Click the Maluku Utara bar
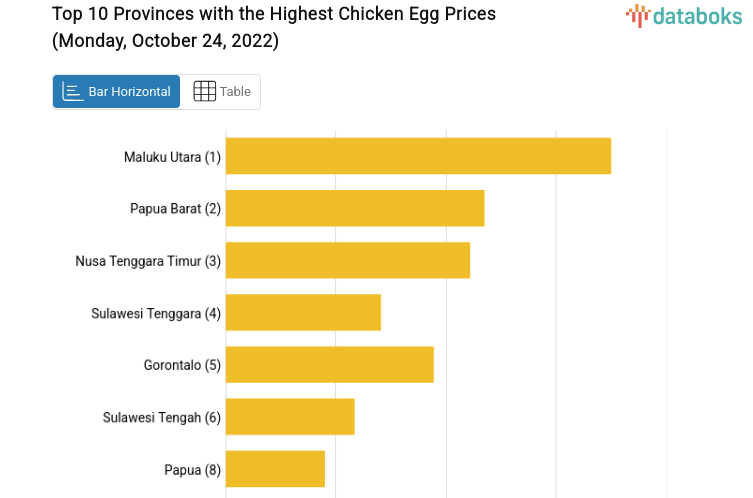 click(418, 156)
